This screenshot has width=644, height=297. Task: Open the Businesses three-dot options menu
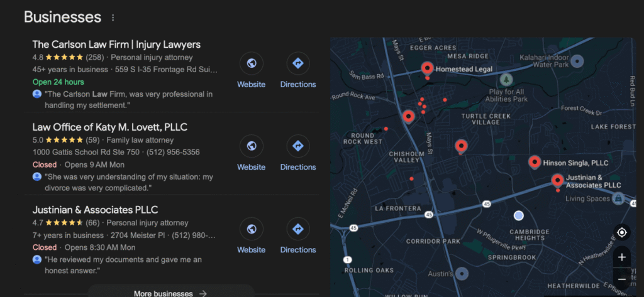[113, 18]
